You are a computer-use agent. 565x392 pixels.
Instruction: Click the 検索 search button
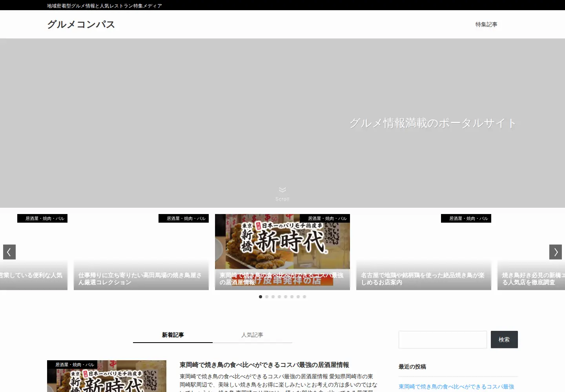pos(504,339)
